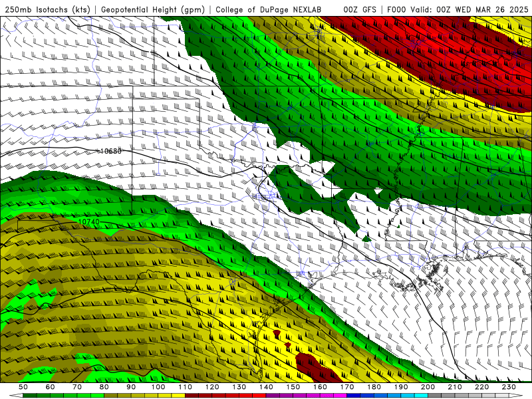Click the 130 value on the color scale
This screenshot has height=399, width=532.
click(239, 387)
